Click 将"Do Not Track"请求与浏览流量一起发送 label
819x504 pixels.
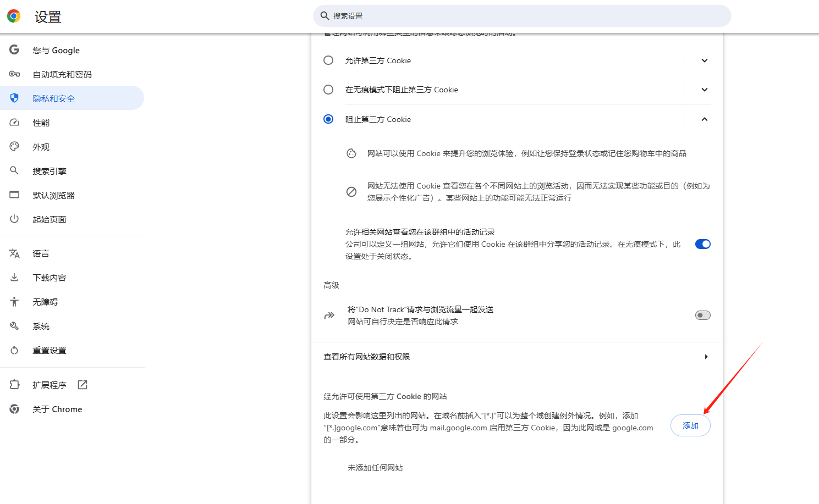tap(420, 309)
